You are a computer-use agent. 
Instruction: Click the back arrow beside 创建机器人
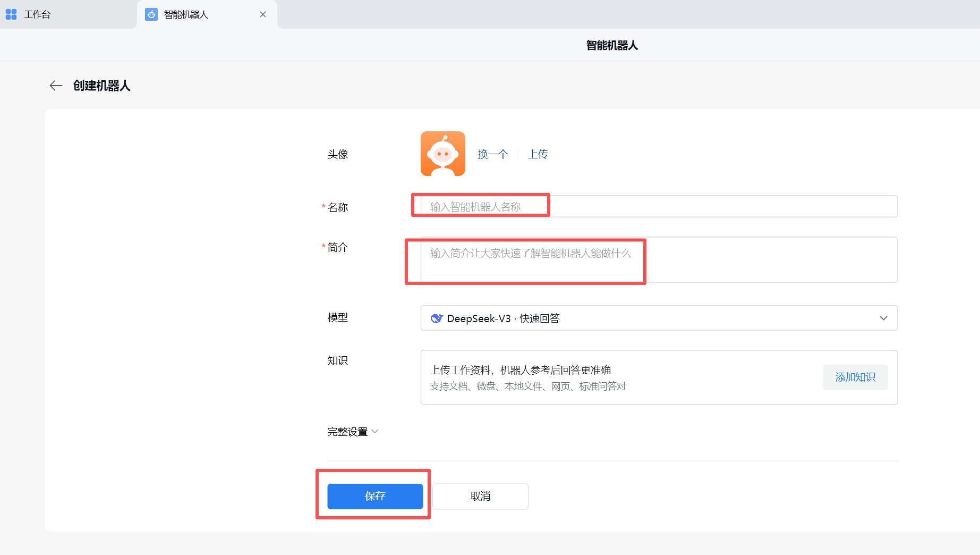[56, 86]
